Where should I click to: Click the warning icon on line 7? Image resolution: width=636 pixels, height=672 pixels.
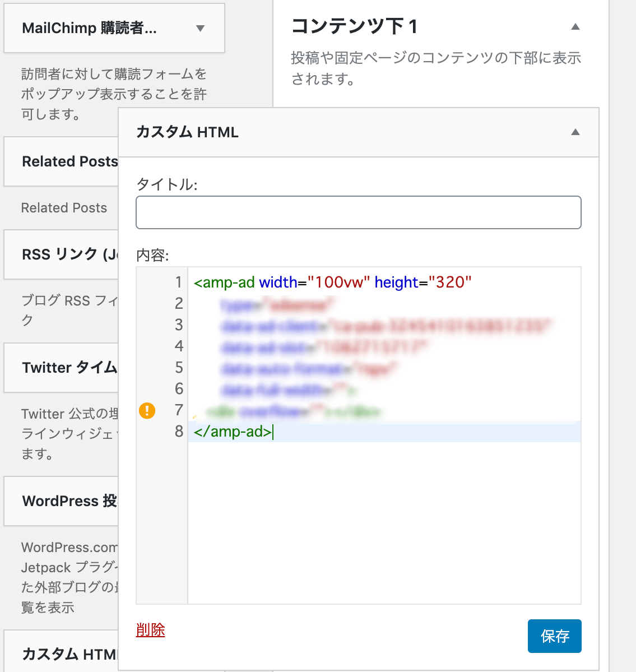(147, 411)
